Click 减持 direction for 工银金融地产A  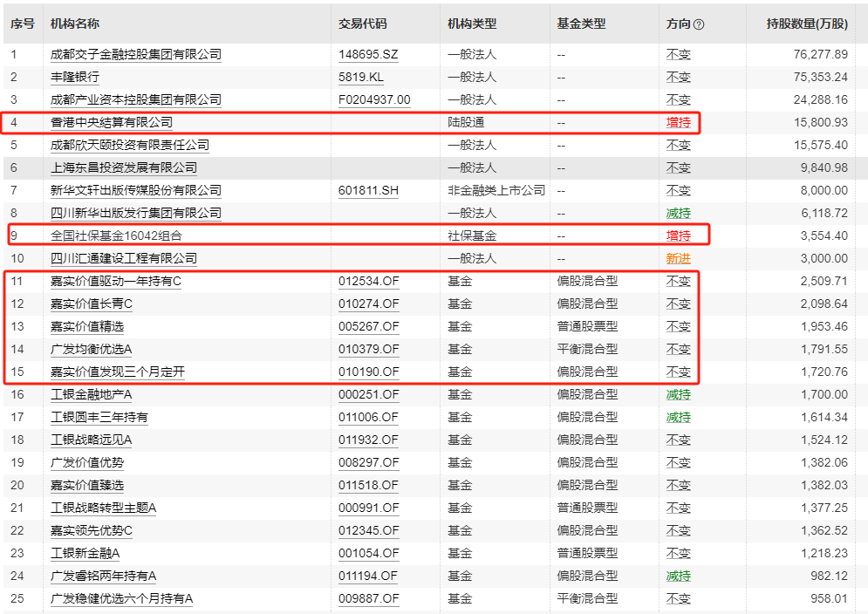[678, 395]
